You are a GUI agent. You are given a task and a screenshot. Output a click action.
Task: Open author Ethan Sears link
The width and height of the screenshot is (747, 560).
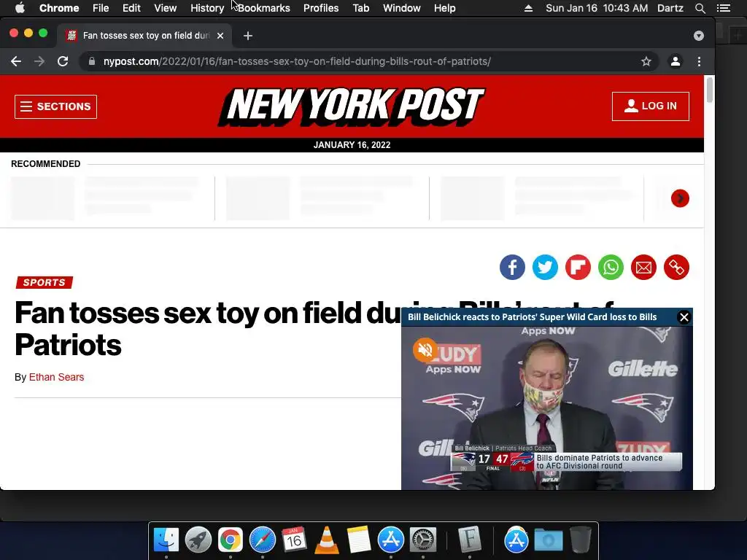click(56, 377)
